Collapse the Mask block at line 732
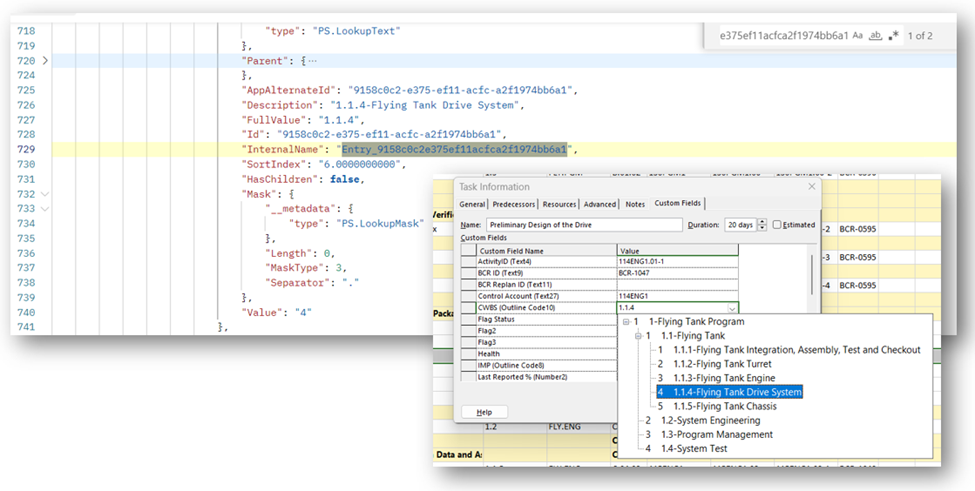Viewport: 975px width, 491px height. click(44, 194)
